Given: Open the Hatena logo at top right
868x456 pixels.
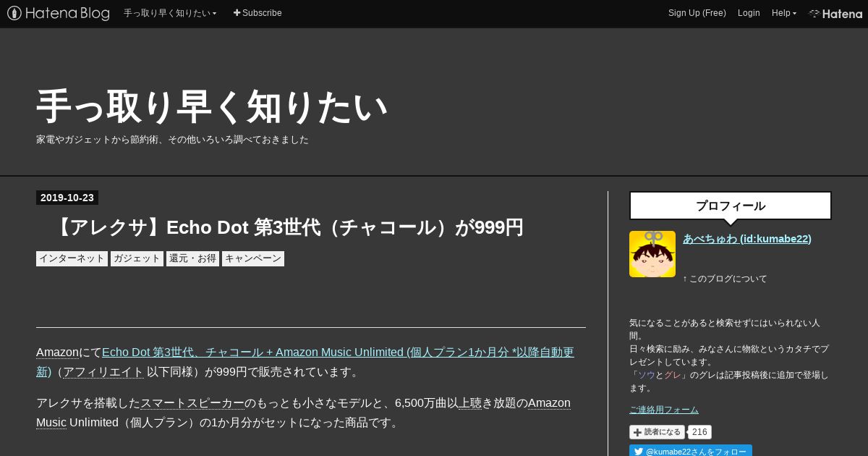Looking at the screenshot, I should (x=835, y=13).
